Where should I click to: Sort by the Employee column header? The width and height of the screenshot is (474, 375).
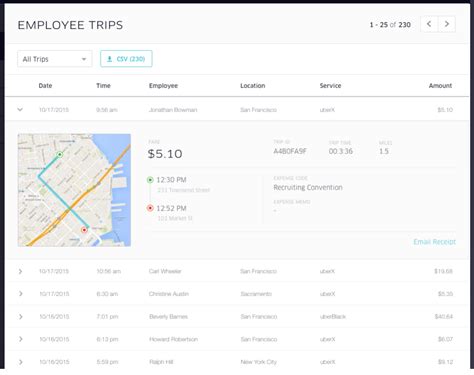(x=163, y=86)
